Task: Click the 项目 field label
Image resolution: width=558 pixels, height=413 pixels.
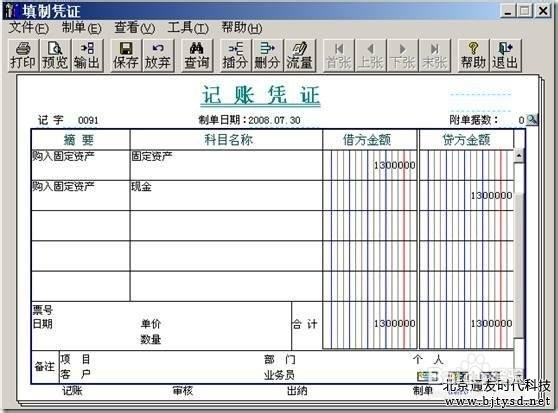Action: [75, 359]
